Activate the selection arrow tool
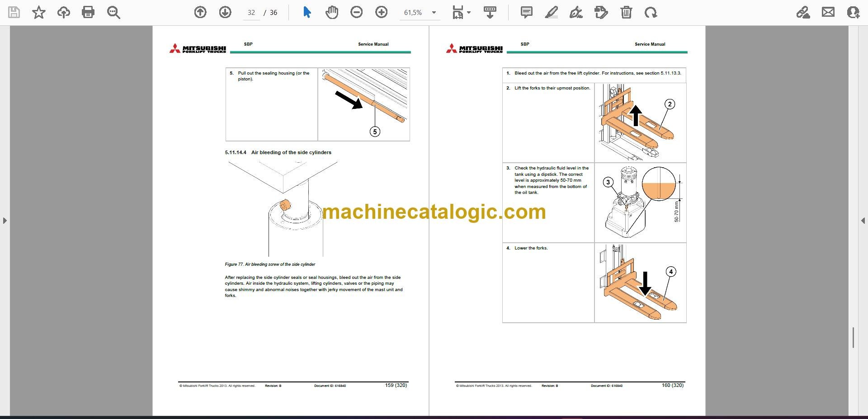 click(307, 12)
